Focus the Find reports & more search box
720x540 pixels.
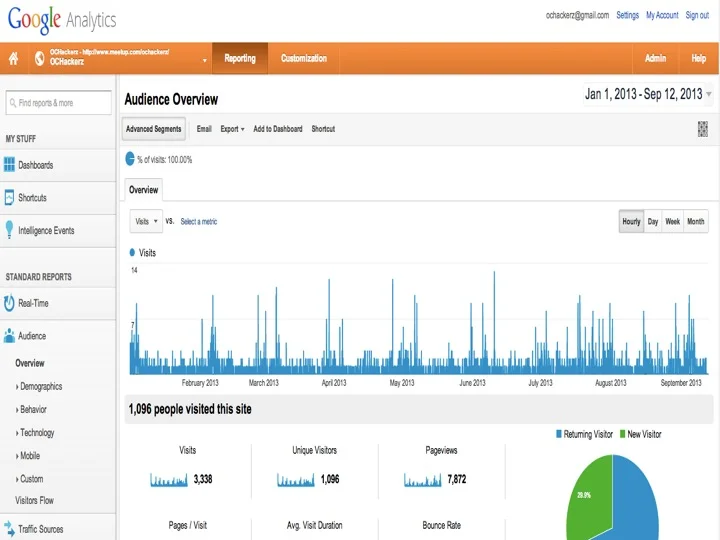coord(59,103)
